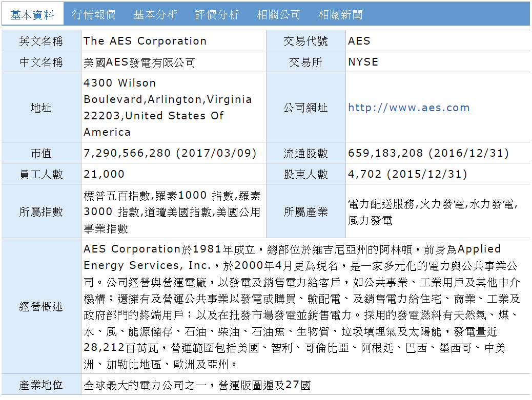Click the 所屬產業 label cell

pos(305,212)
